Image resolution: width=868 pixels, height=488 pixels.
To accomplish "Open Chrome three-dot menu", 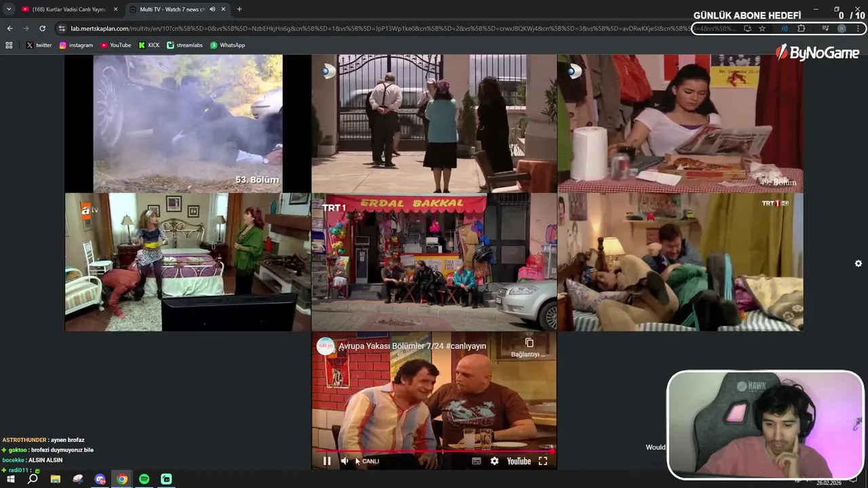I will (x=858, y=28).
